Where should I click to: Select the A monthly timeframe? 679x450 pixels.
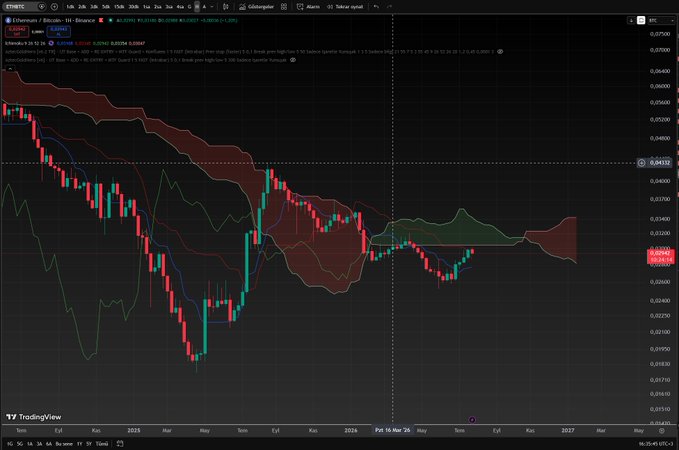tap(204, 7)
